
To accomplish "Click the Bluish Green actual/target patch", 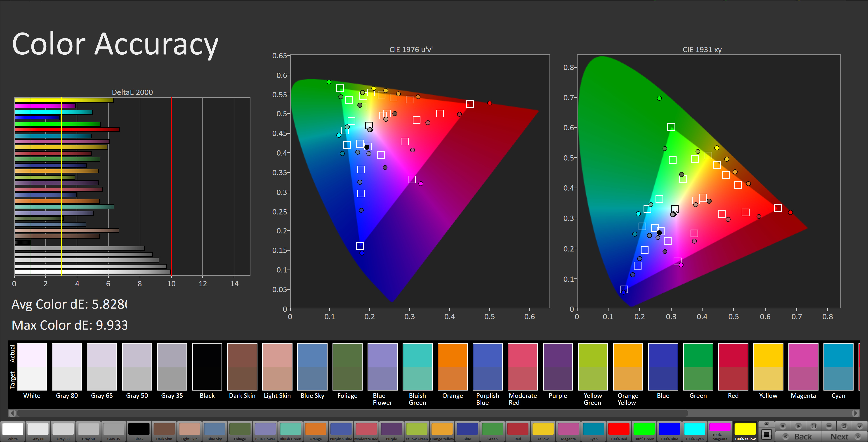I will tap(417, 367).
